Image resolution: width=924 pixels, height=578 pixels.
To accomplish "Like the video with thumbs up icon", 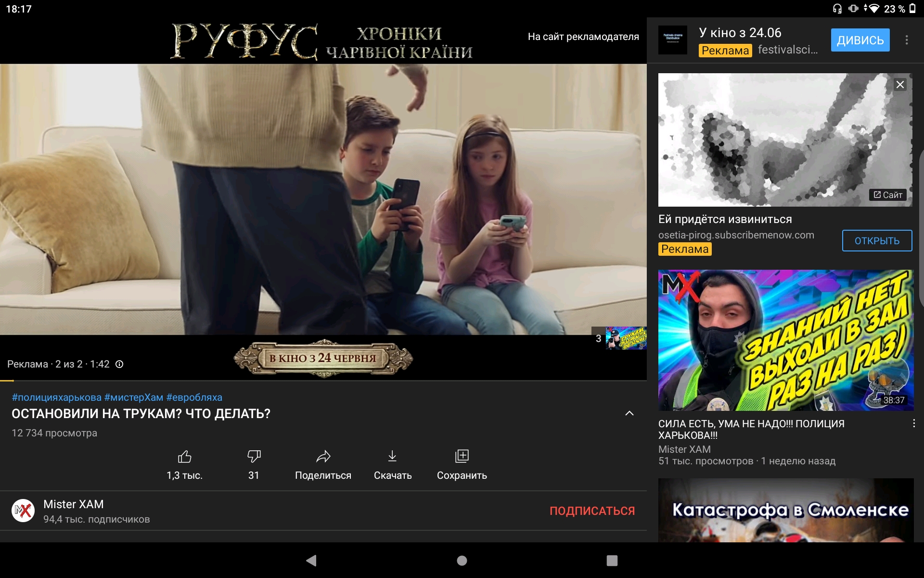I will 185,456.
